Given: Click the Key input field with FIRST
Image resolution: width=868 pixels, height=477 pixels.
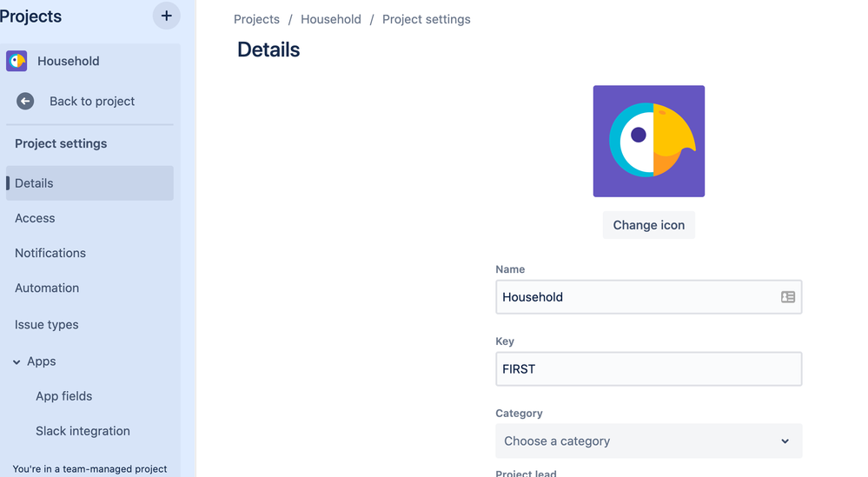Looking at the screenshot, I should pos(649,369).
